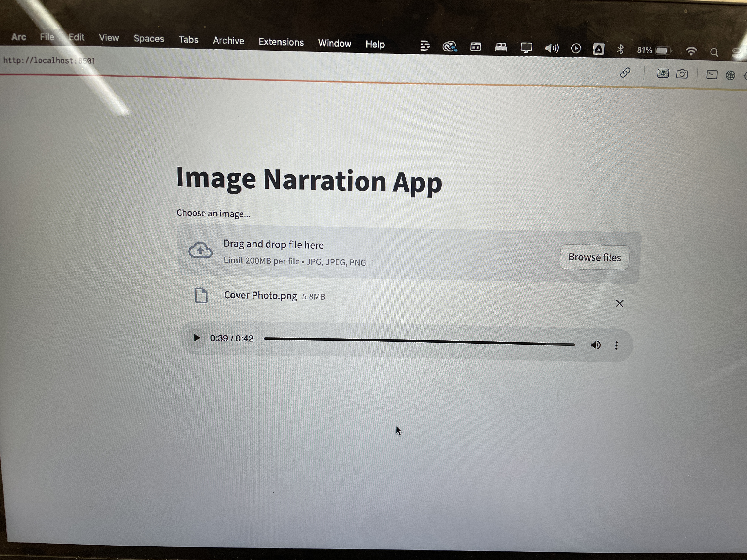The image size is (747, 560).
Task: Mute the audio player volume
Action: (x=595, y=345)
